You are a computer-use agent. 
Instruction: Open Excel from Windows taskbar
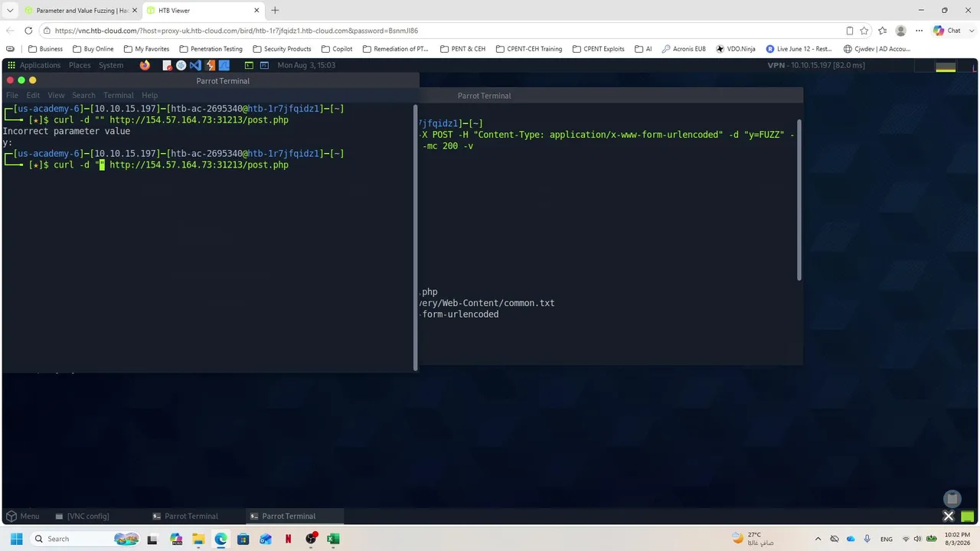coord(333,539)
